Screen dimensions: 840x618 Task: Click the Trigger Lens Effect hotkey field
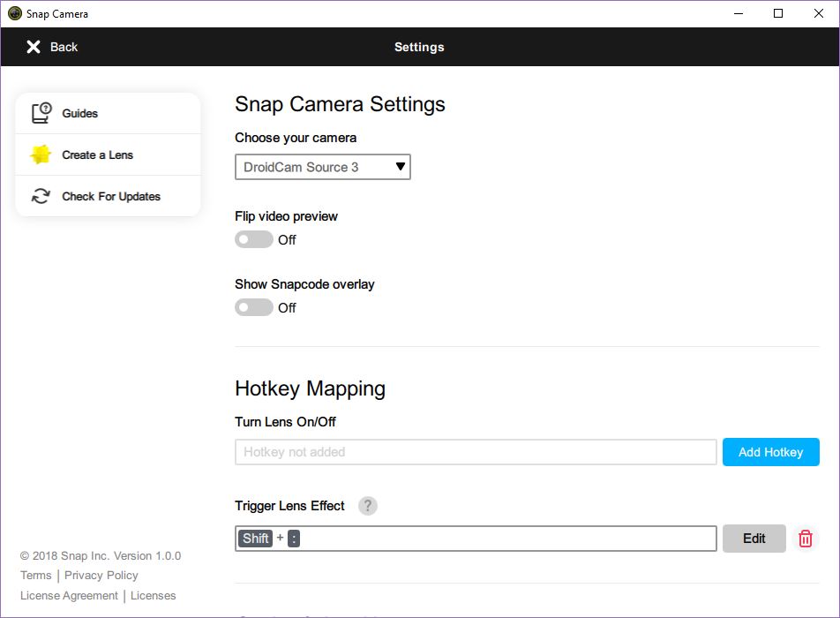476,539
